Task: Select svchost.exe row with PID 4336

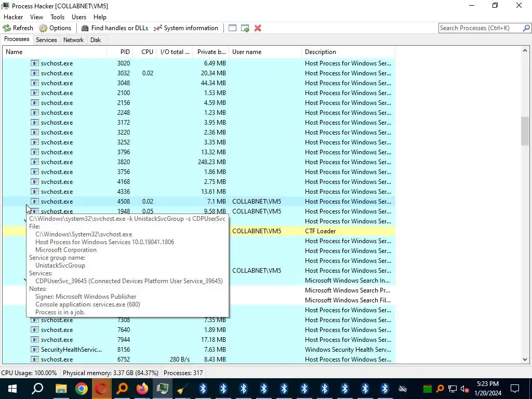Action: click(199, 191)
